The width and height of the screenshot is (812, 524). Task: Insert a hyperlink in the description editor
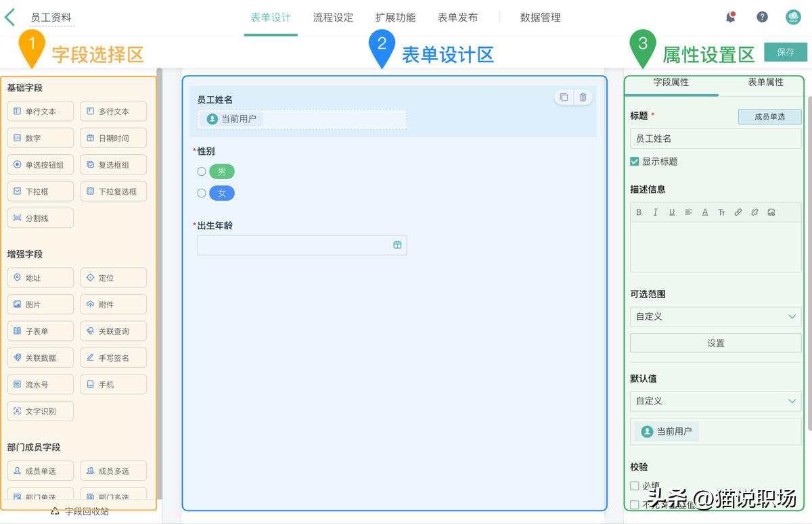point(738,212)
